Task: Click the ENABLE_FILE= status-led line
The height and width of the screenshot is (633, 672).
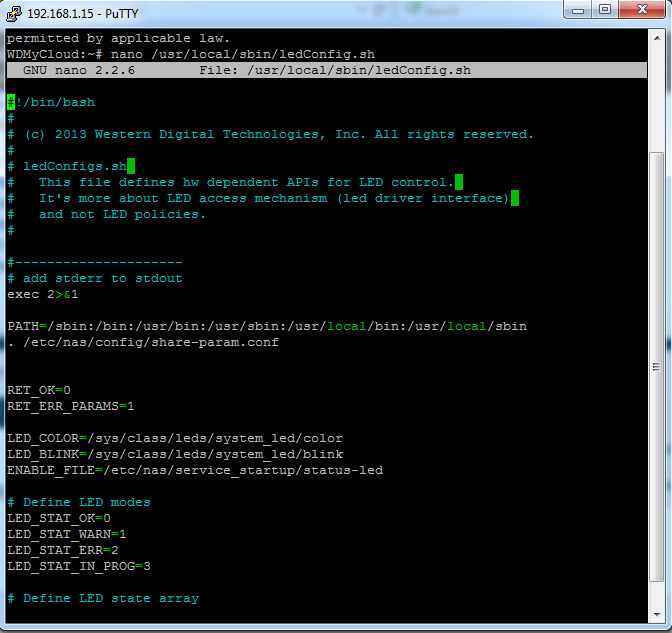Action: click(195, 471)
